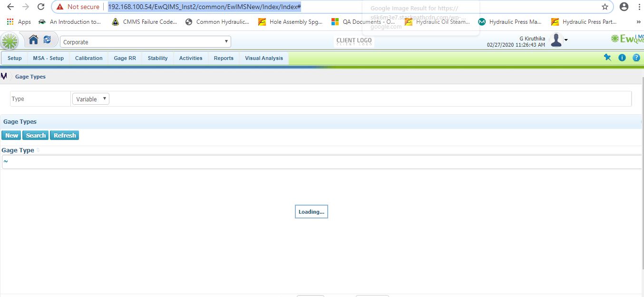Image resolution: width=644 pixels, height=297 pixels.
Task: Open the An Introduction to... bookmark
Action: [70, 21]
